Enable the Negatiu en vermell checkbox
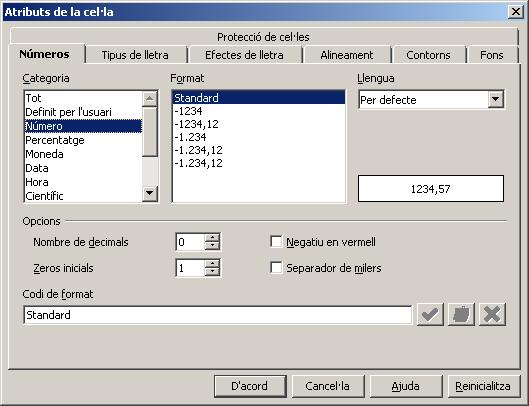Screen dimensions: 529x406 tap(276, 242)
